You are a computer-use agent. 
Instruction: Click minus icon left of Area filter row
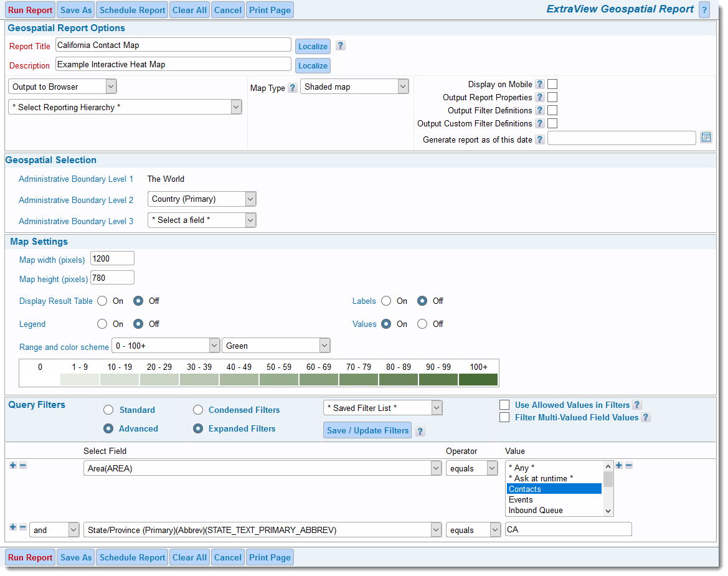coord(23,465)
